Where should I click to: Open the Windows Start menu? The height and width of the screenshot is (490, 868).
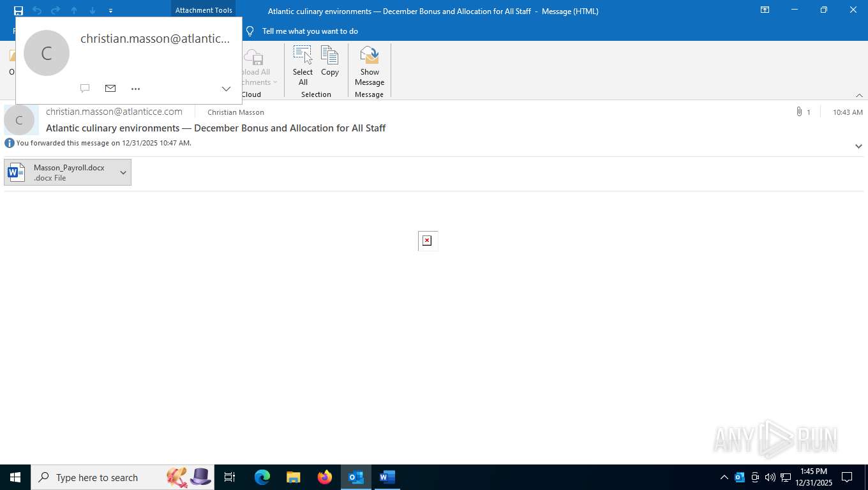point(15,477)
